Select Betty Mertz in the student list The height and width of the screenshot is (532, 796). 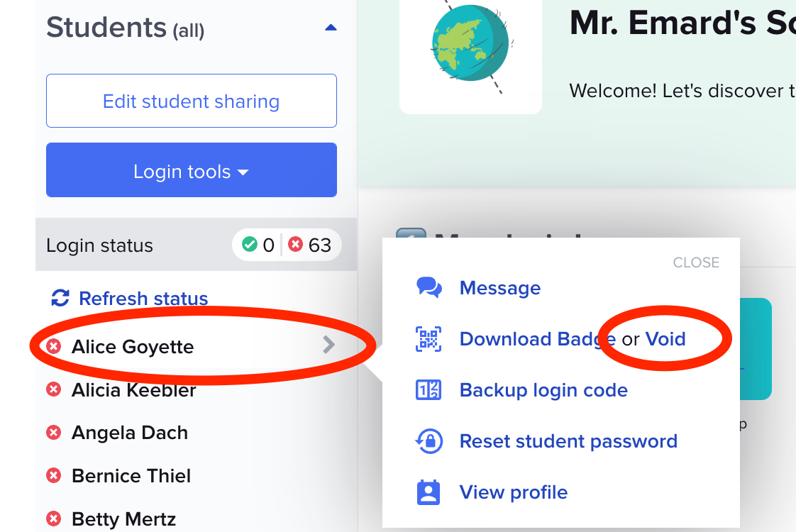point(123,519)
